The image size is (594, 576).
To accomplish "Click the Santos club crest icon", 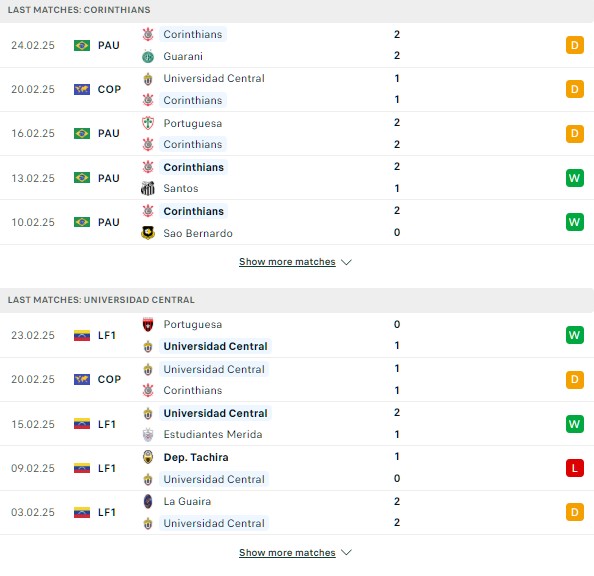I will (148, 188).
